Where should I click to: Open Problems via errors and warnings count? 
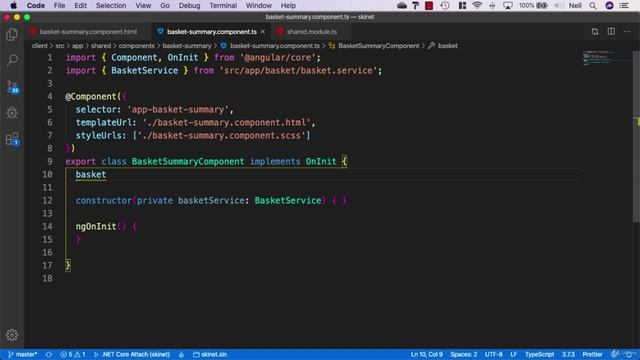coord(73,354)
